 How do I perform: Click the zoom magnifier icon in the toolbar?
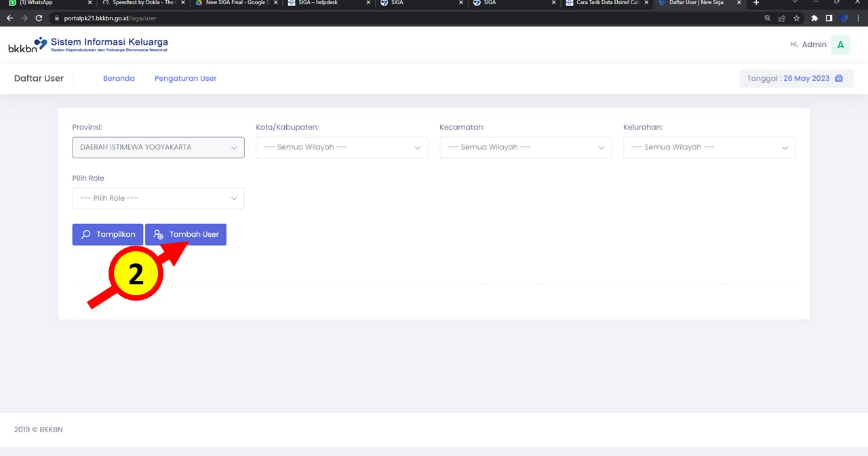tap(767, 18)
